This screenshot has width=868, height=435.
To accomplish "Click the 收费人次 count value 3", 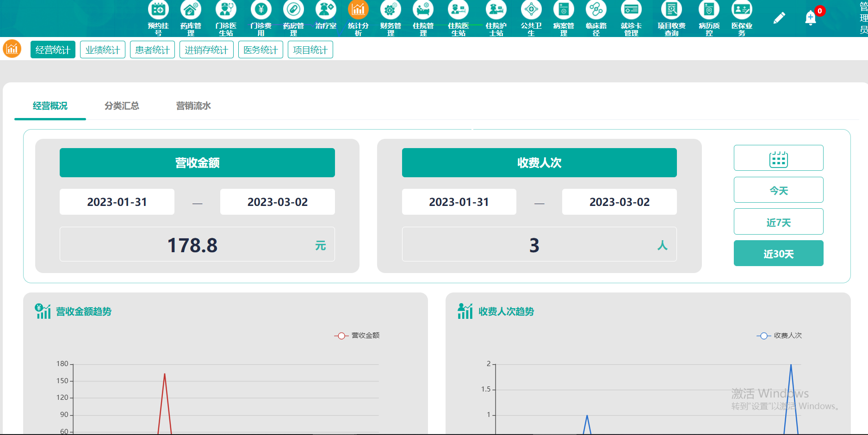I will (x=534, y=245).
